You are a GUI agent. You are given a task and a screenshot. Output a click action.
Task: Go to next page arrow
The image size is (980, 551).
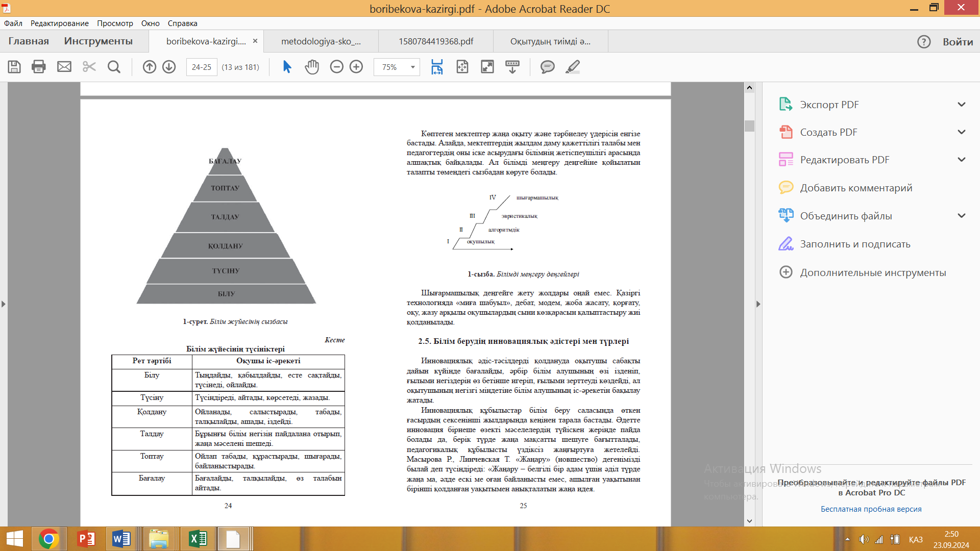point(169,67)
